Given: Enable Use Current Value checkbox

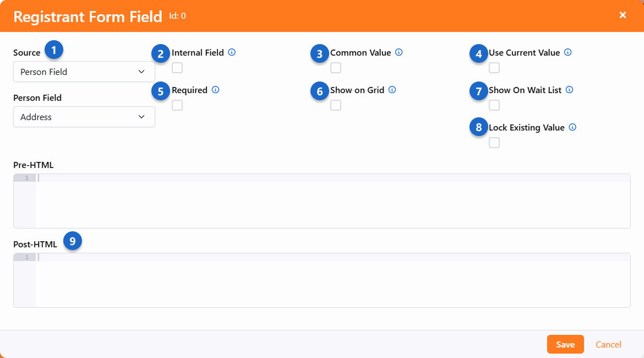Looking at the screenshot, I should [x=494, y=68].
